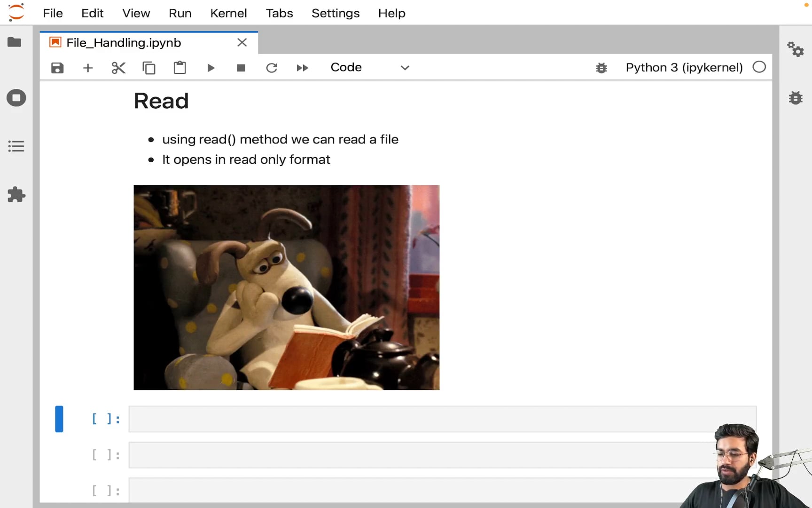The height and width of the screenshot is (508, 812).
Task: Paste cell from clipboard
Action: coord(180,68)
